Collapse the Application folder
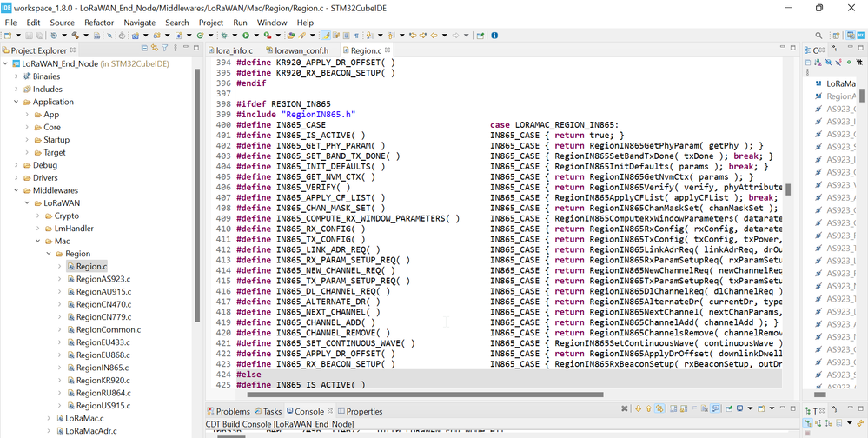This screenshot has width=868, height=438. click(x=16, y=102)
